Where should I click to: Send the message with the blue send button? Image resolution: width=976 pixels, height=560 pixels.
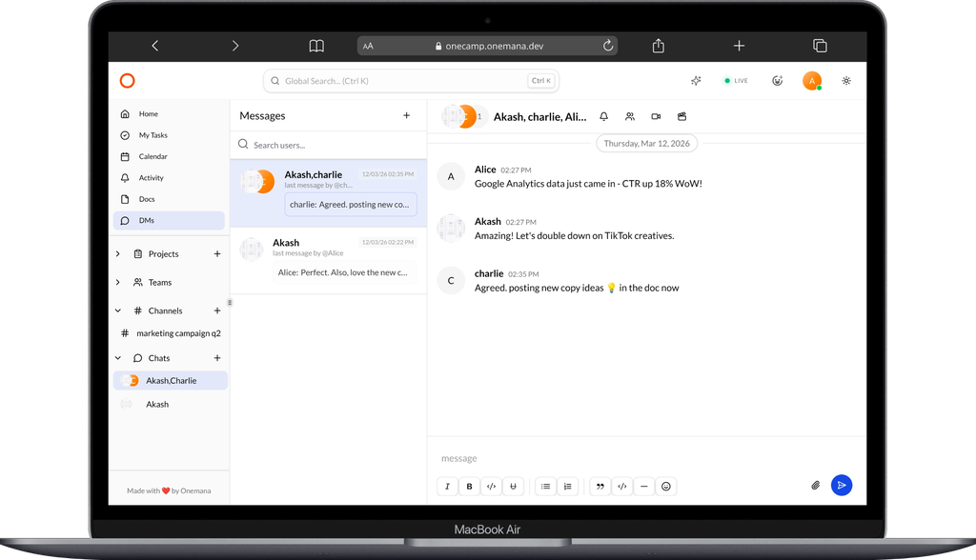[842, 485]
